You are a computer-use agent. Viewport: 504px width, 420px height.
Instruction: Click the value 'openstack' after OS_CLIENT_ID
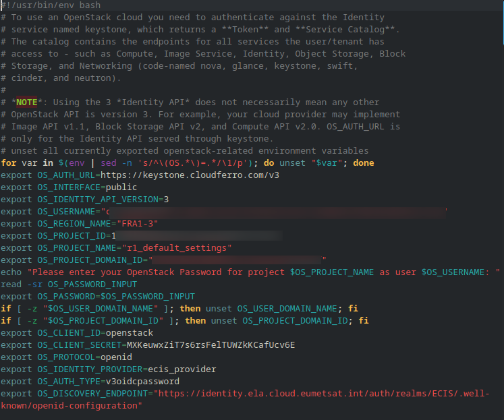coord(130,333)
